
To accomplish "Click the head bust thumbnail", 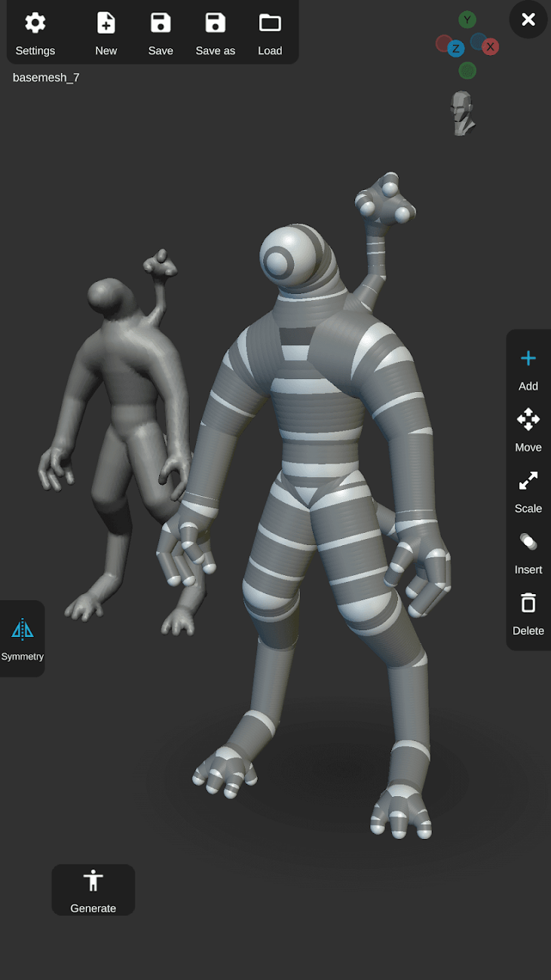I will point(462,113).
